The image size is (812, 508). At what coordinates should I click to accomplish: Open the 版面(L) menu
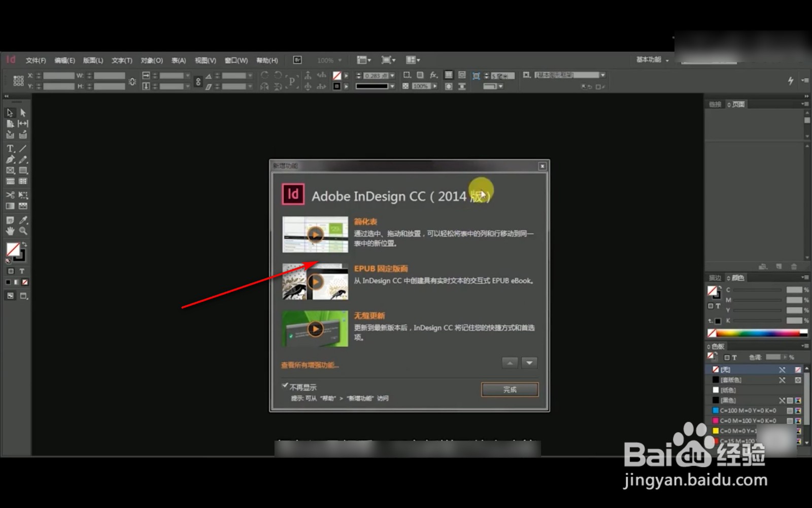(93, 60)
